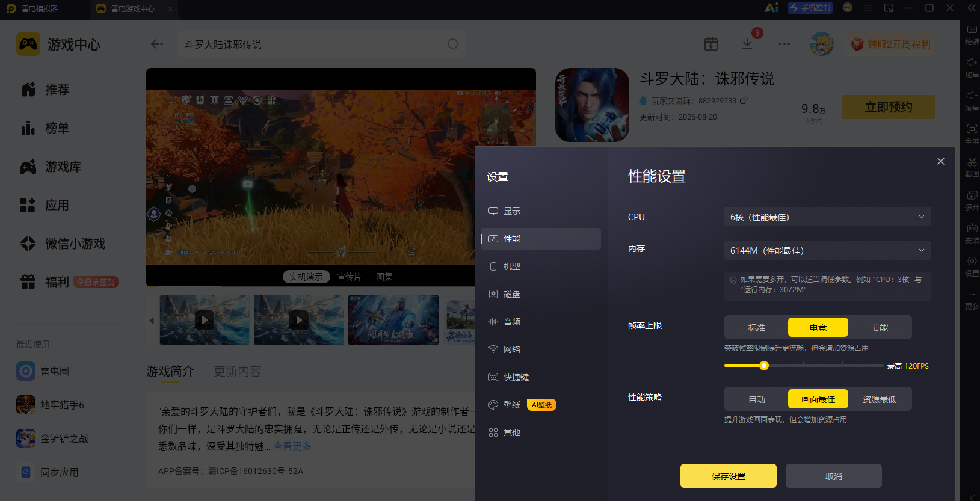Select 电竞 frame rate limit option
This screenshot has width=980, height=501.
tap(818, 327)
